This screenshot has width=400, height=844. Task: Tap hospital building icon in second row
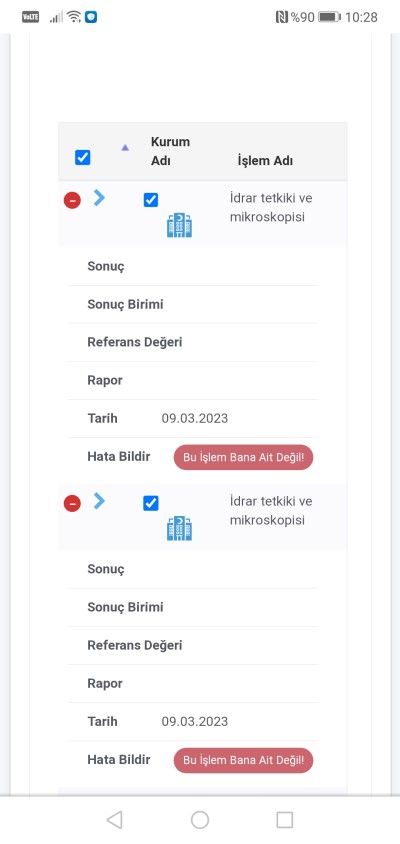click(179, 528)
